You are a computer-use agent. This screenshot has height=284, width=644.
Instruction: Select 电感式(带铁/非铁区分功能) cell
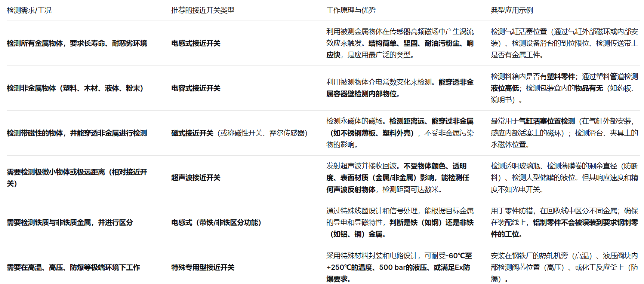[x=216, y=223]
